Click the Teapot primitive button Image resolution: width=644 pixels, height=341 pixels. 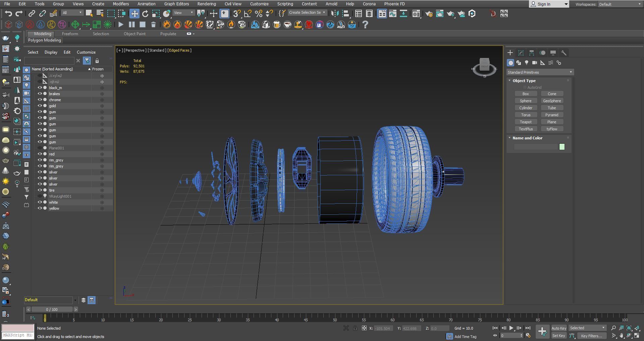point(526,122)
